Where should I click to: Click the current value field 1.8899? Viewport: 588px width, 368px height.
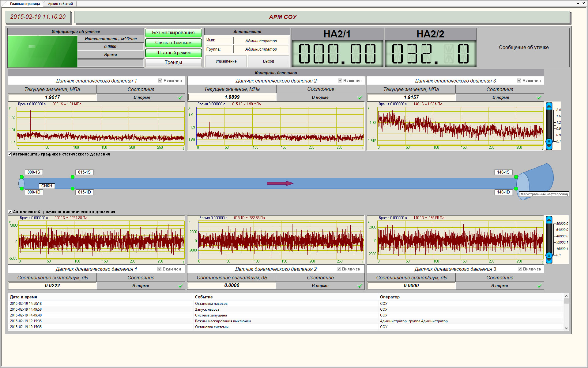[232, 97]
